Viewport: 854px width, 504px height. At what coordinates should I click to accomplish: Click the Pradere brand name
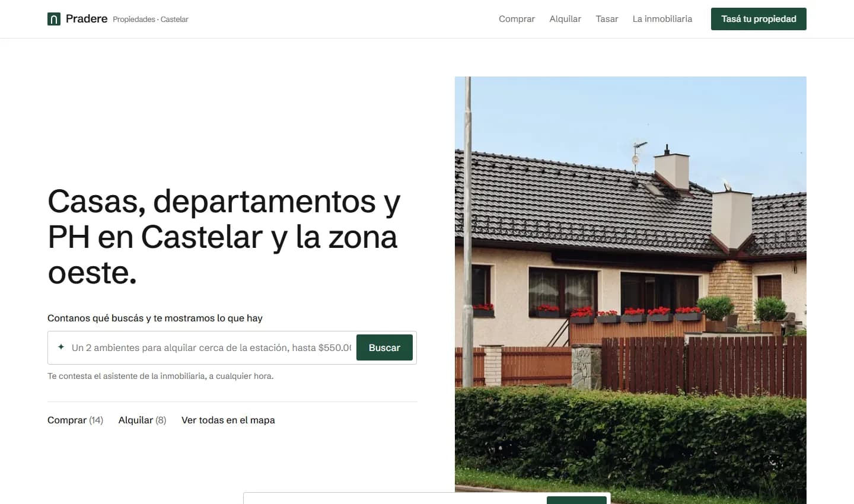[x=87, y=19]
